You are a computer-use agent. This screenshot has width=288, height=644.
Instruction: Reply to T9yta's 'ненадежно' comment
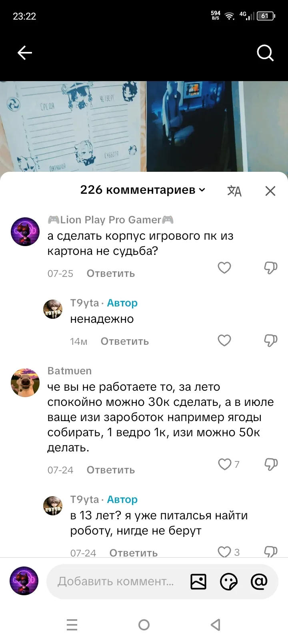click(x=125, y=342)
